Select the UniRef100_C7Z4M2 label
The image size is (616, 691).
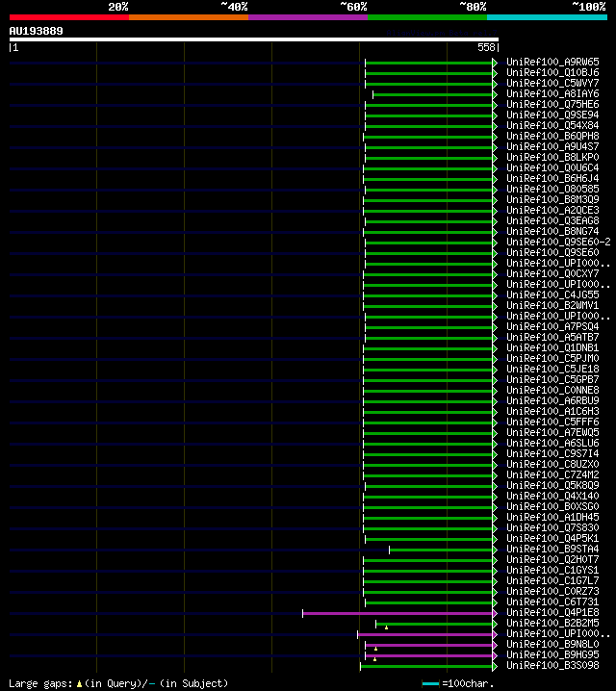pos(552,474)
